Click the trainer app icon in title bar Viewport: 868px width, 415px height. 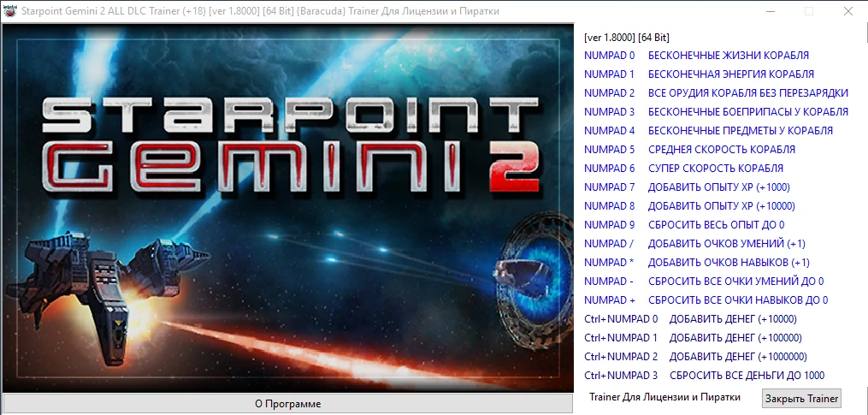tap(9, 11)
